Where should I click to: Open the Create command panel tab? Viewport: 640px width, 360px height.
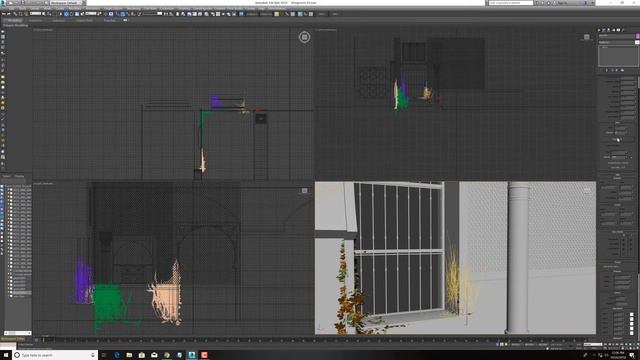[x=599, y=30]
